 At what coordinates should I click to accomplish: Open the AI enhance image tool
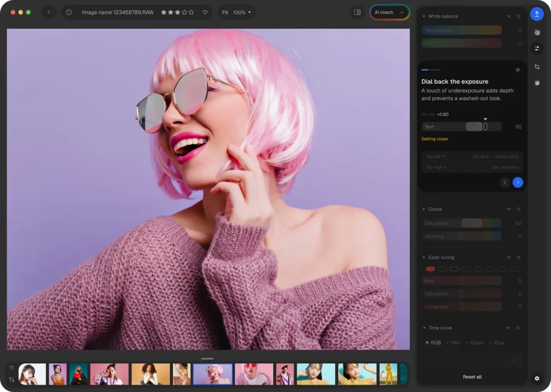(537, 32)
